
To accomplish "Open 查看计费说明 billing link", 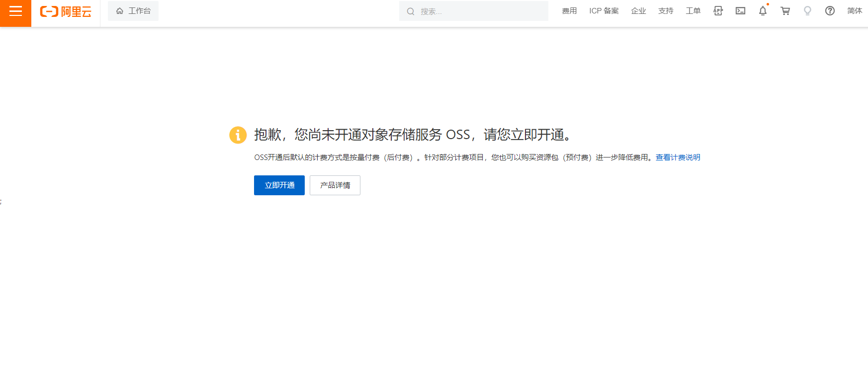I will pos(678,157).
